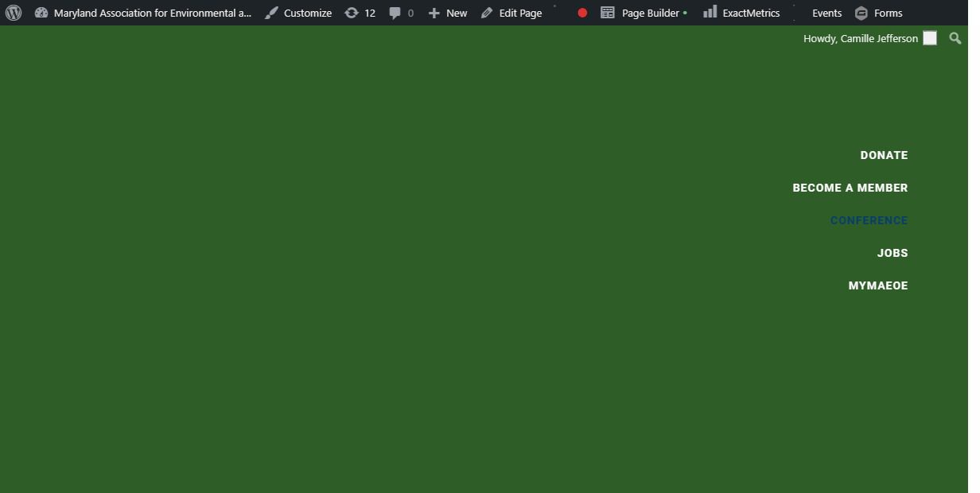The width and height of the screenshot is (980, 493).
Task: Open search with the magnifier icon
Action: pos(955,38)
